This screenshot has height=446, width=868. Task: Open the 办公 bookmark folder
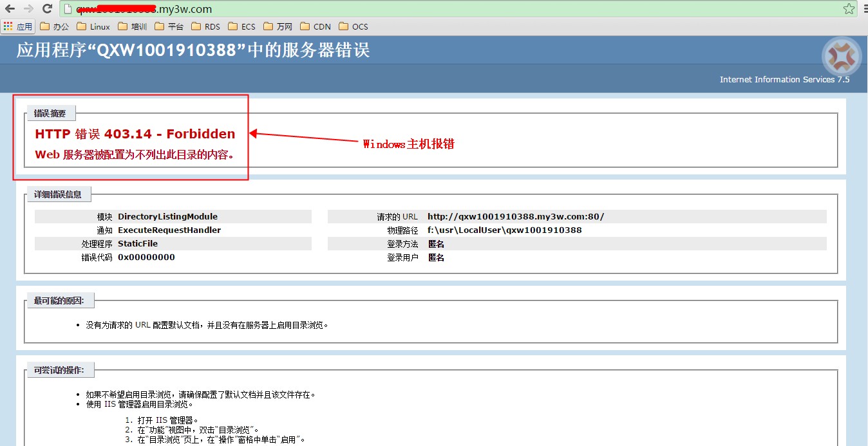(55, 26)
